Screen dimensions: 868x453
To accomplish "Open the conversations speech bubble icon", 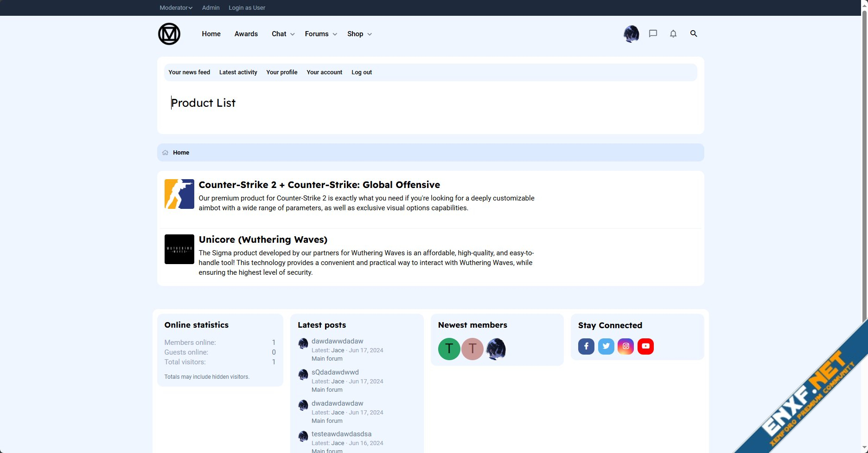I will coord(653,33).
